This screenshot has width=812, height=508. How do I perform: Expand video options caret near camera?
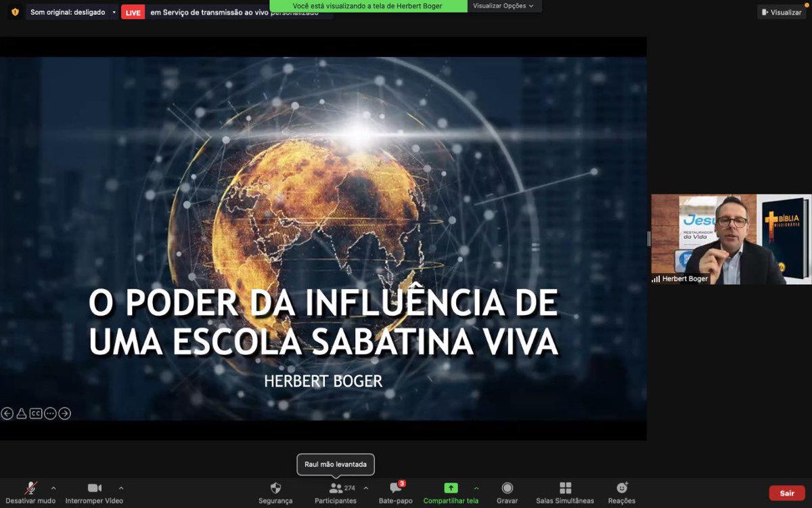click(121, 488)
